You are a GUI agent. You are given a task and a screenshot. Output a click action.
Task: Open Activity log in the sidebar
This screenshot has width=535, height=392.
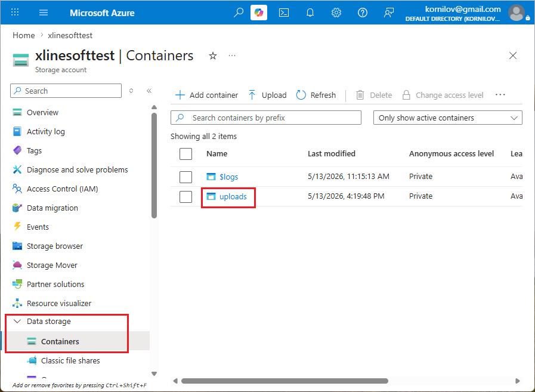click(x=46, y=131)
